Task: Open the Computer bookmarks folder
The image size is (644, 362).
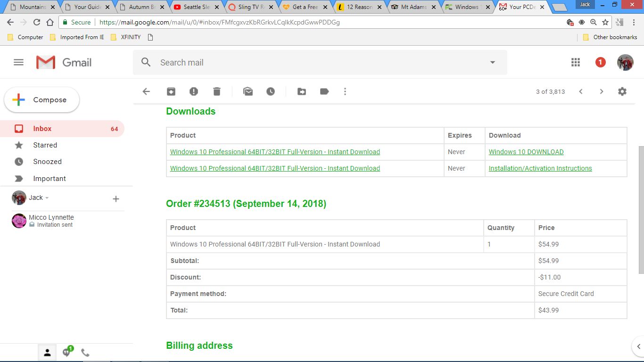Action: 25,37
